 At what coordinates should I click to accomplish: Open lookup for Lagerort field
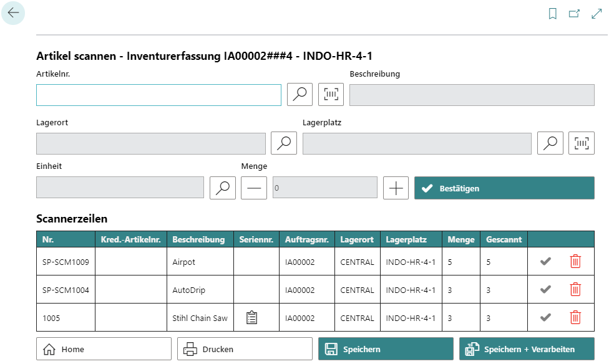(x=284, y=143)
